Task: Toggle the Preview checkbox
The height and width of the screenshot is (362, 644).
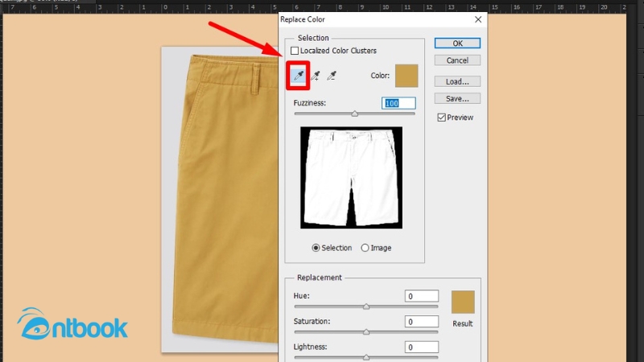Action: coord(441,117)
